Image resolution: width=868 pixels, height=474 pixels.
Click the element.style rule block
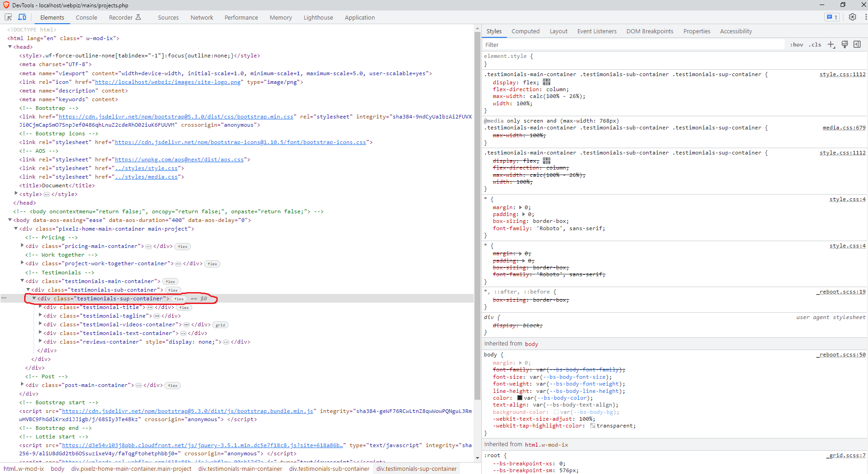[x=675, y=60]
